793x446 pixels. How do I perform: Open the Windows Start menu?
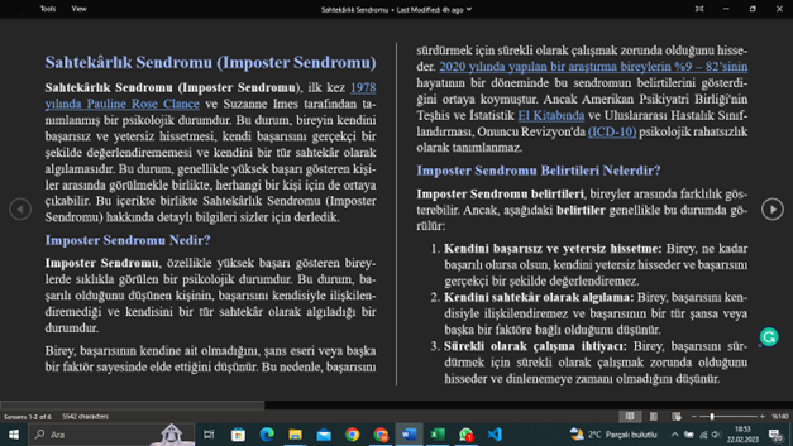(x=14, y=434)
